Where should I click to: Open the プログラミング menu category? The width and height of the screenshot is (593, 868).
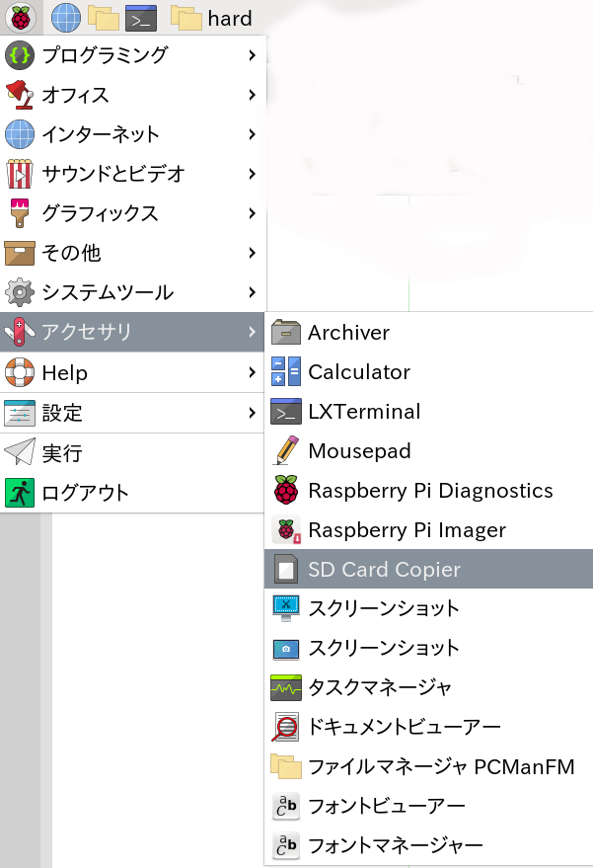pyautogui.click(x=133, y=55)
